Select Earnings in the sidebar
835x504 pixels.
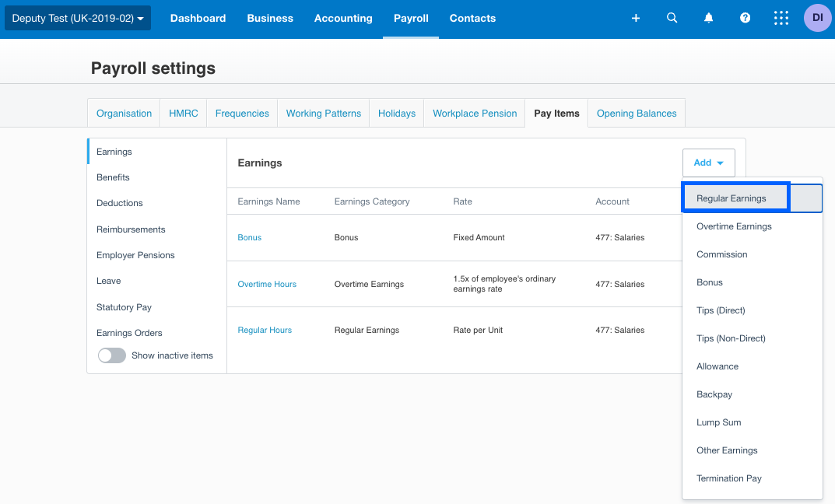tap(157, 152)
